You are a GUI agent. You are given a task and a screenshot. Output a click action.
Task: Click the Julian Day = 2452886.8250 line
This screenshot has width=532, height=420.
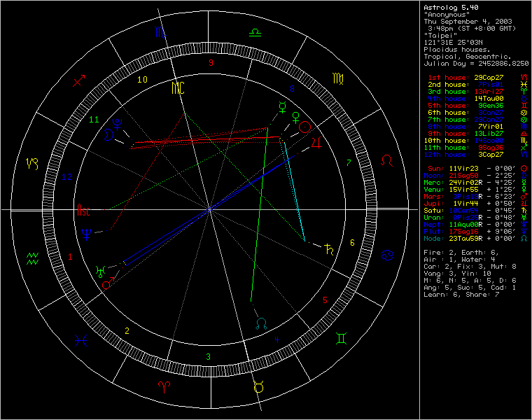(476, 64)
